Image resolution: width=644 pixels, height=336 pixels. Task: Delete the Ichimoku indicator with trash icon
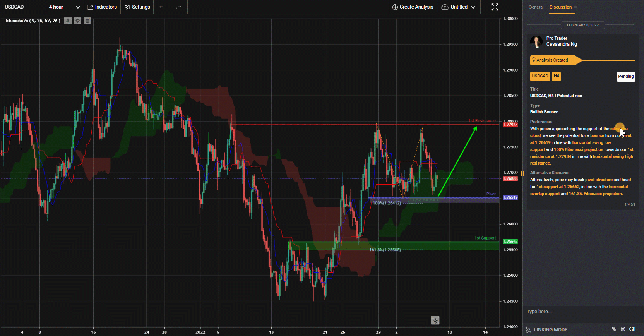pyautogui.click(x=87, y=21)
